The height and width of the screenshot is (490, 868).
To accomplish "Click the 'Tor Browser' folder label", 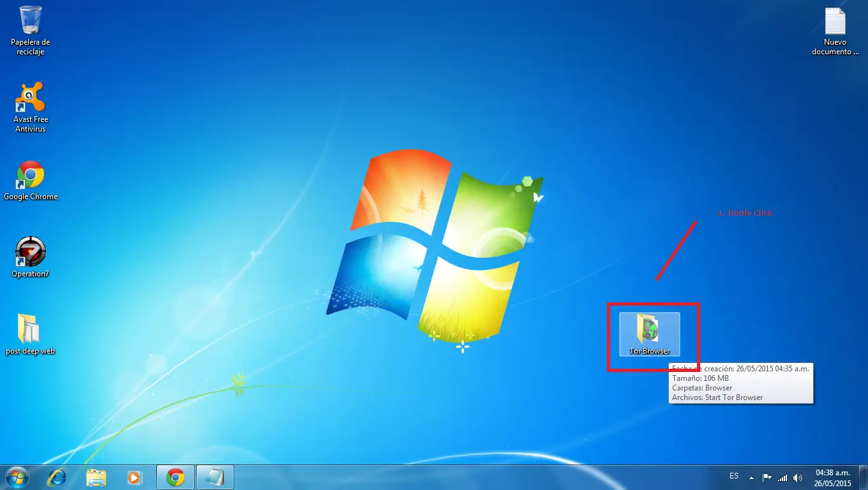I will [650, 351].
